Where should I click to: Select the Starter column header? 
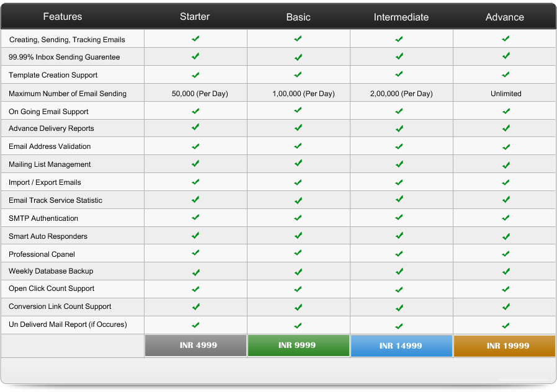(195, 17)
